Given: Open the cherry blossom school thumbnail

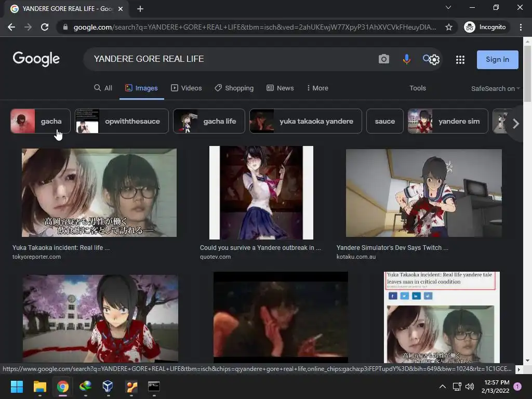Looking at the screenshot, I should [100, 318].
